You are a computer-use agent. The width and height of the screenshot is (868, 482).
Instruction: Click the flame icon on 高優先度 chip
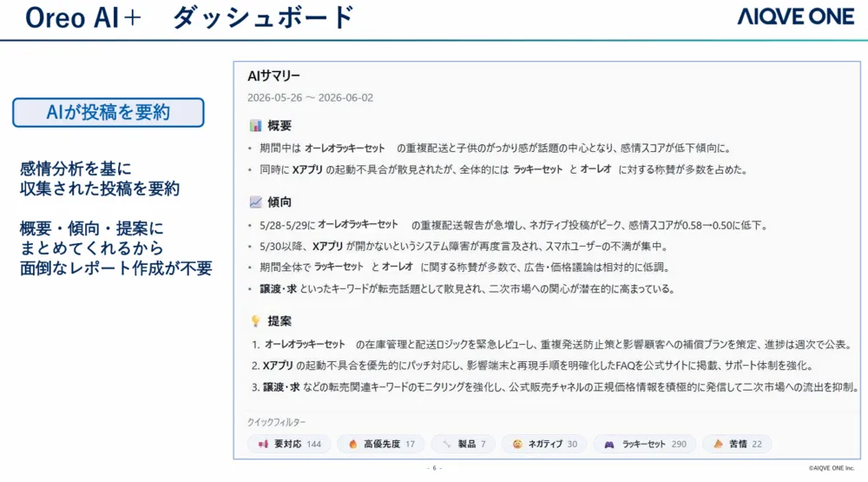coord(353,444)
